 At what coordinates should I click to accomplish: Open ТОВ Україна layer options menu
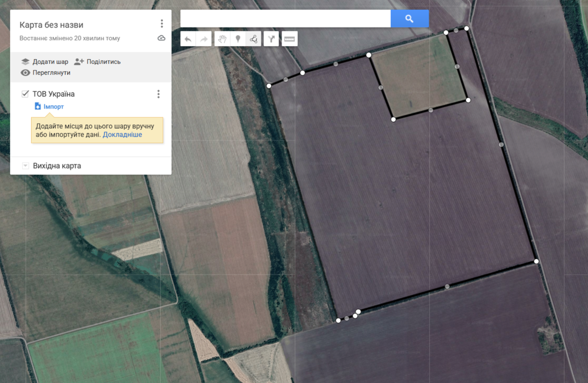(x=158, y=94)
